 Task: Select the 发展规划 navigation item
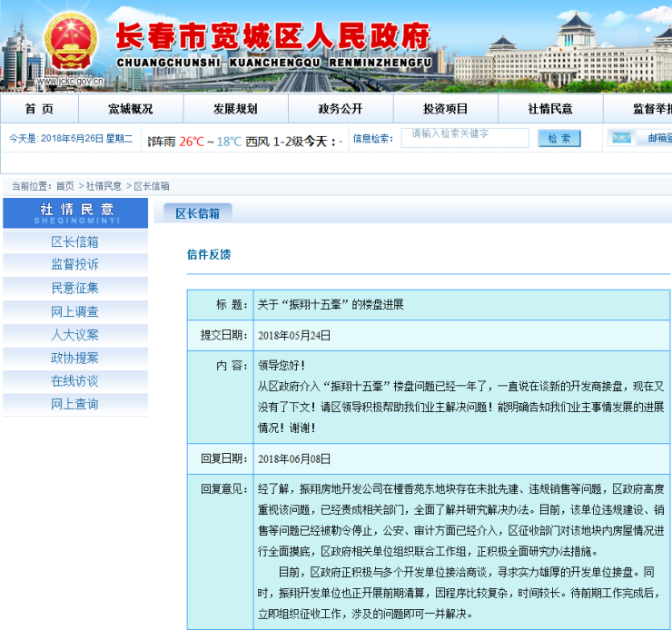235,109
